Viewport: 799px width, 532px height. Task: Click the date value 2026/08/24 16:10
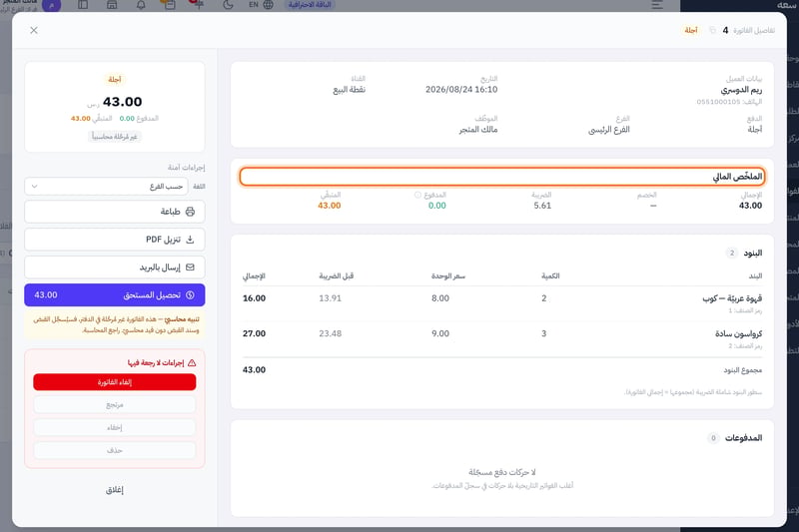[461, 90]
